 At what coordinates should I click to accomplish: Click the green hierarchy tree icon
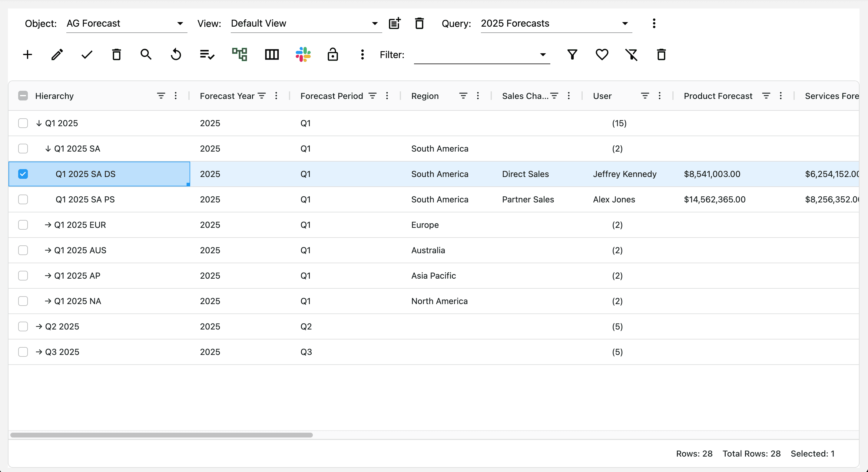click(x=240, y=54)
